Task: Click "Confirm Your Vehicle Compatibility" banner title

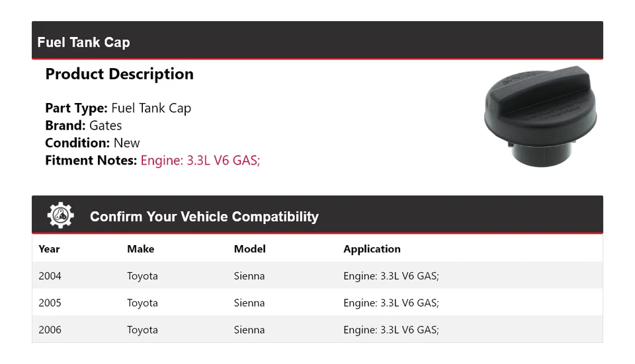Action: coord(204,217)
